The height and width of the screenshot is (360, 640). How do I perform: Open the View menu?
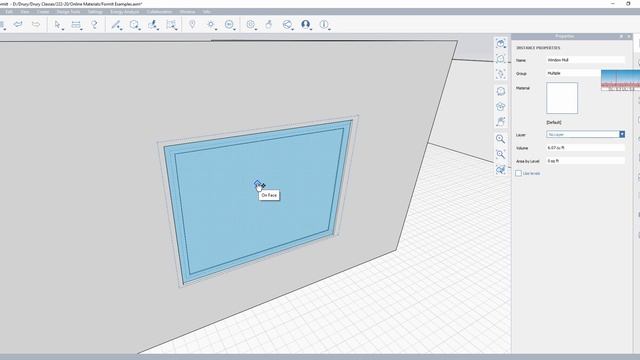(x=25, y=12)
